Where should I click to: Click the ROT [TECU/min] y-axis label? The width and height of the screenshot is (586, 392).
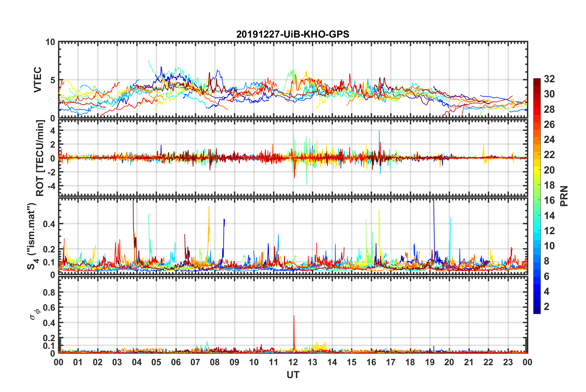pos(40,158)
